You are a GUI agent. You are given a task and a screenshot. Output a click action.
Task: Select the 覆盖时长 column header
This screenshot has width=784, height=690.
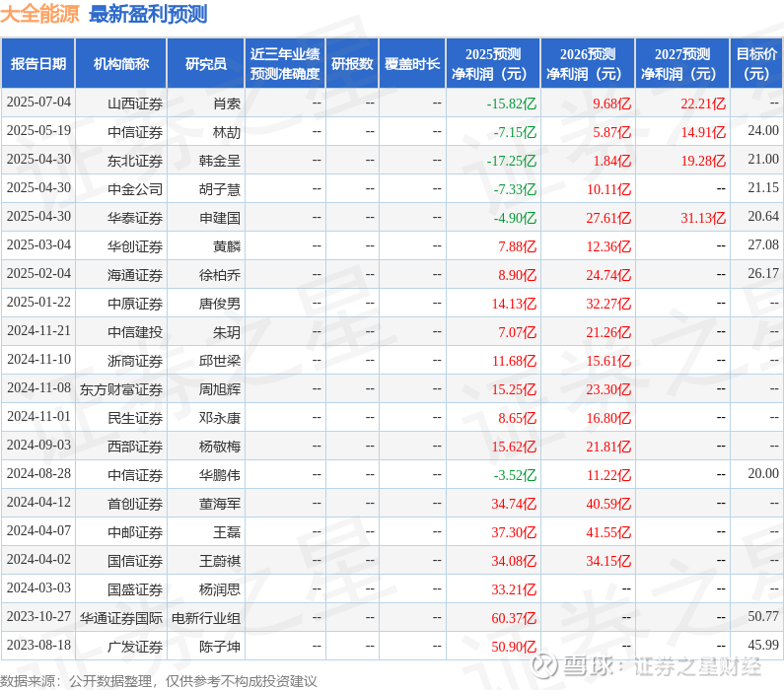pos(412,64)
